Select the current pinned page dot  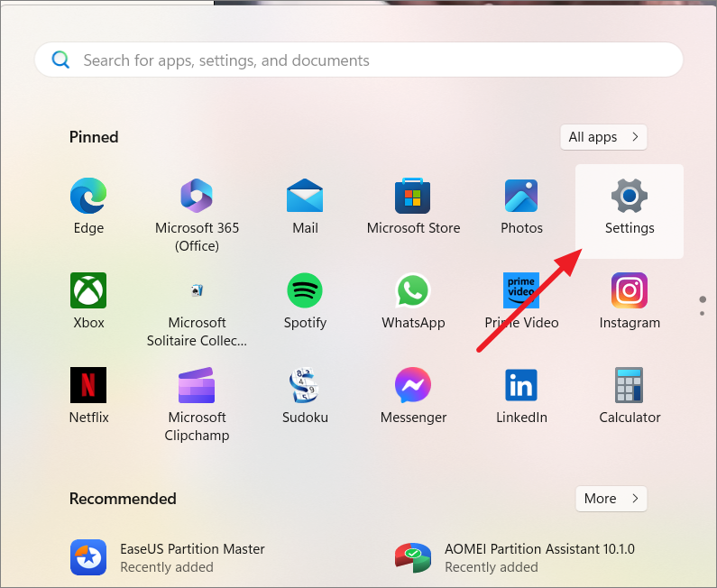coord(703,299)
